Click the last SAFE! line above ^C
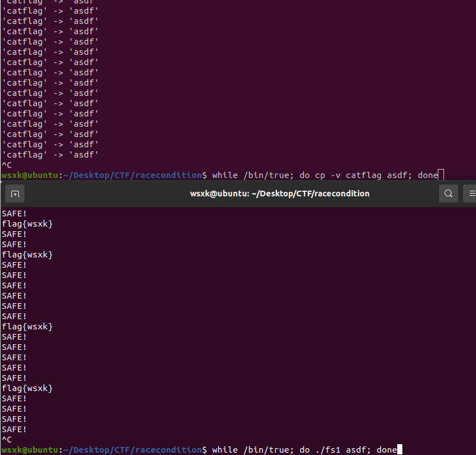 (14, 429)
